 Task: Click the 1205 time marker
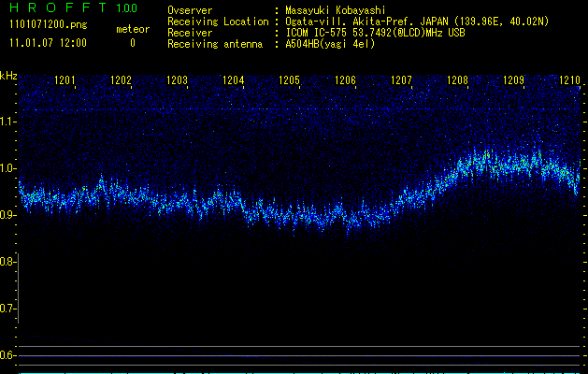(290, 81)
